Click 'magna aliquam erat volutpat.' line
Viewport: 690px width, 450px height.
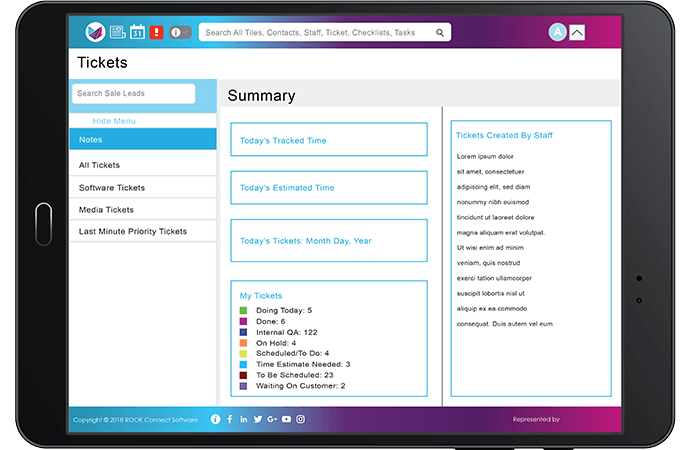tap(501, 233)
